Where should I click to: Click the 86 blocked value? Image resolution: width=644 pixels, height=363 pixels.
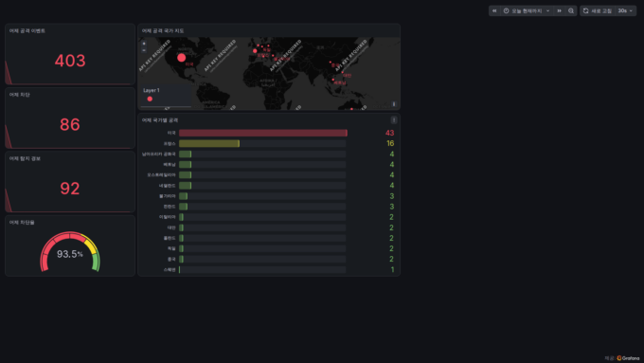point(70,124)
